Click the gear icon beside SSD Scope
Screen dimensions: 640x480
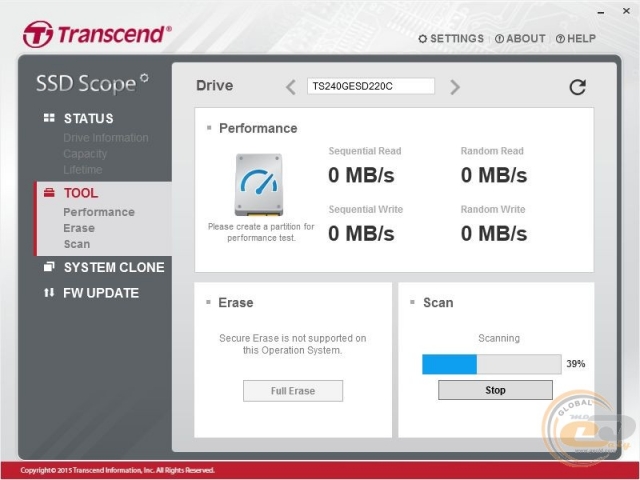pyautogui.click(x=144, y=78)
